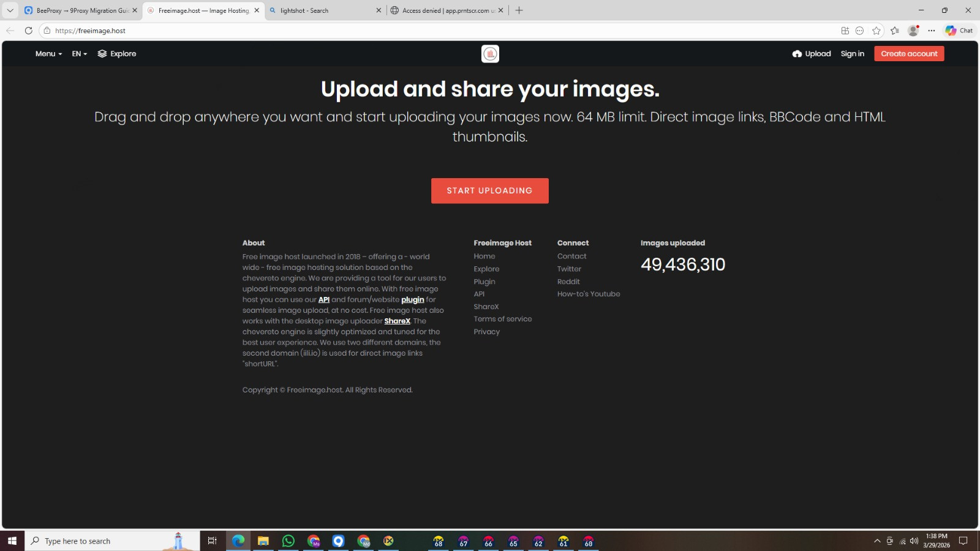Open the taskbar Chrome profile numbered 68 on the left

(x=439, y=541)
